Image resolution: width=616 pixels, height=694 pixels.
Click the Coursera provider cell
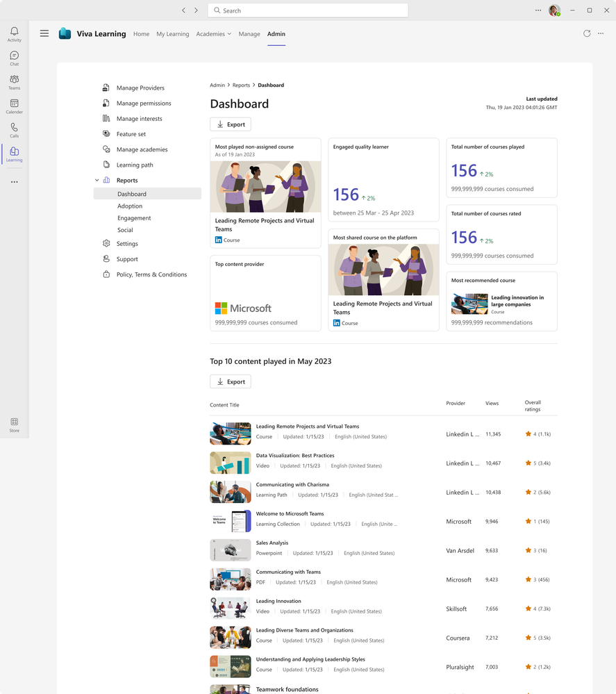click(x=458, y=638)
